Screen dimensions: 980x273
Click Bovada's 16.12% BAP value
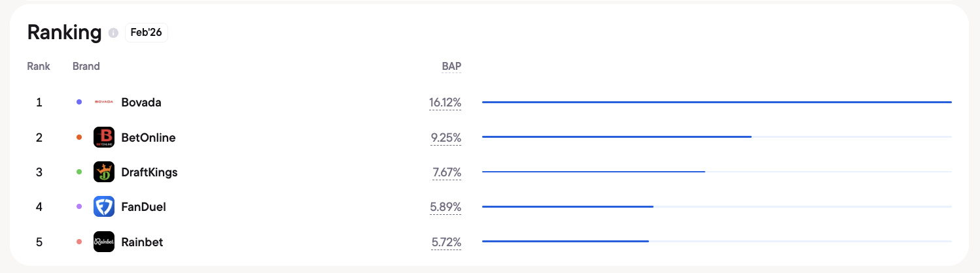tap(445, 103)
